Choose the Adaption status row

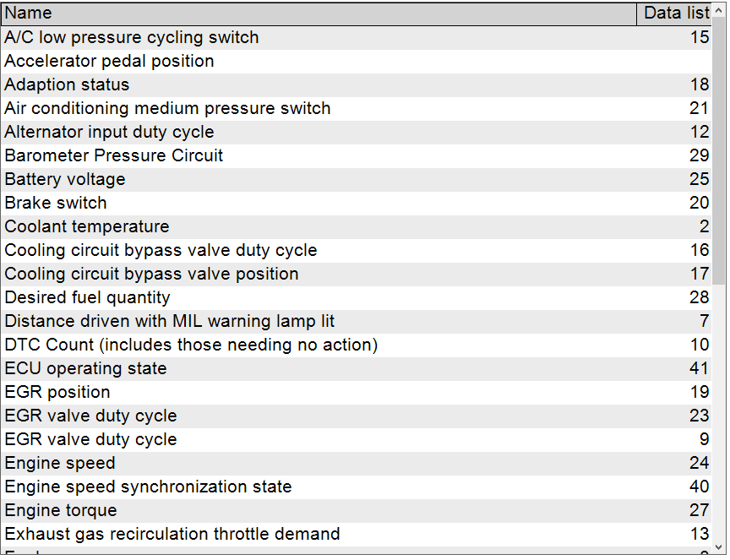tap(67, 84)
